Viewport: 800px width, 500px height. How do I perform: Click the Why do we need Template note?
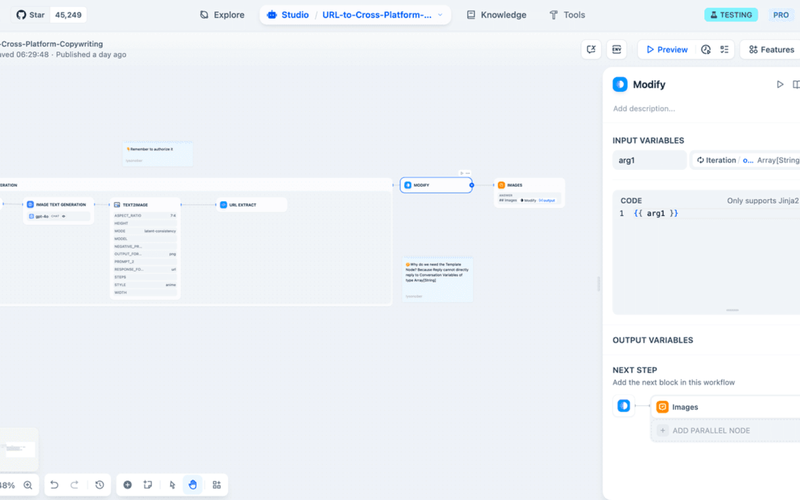click(438, 279)
